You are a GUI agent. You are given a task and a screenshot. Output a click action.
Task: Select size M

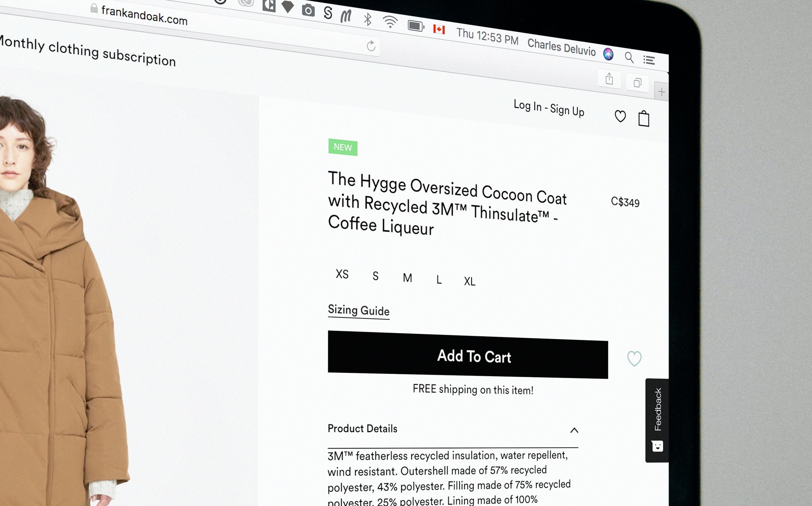point(407,278)
